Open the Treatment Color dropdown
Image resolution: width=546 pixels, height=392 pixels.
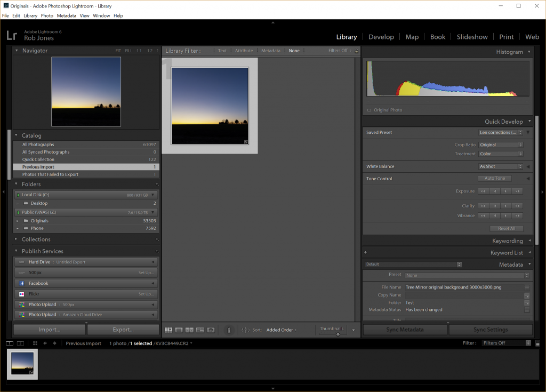[x=501, y=154]
